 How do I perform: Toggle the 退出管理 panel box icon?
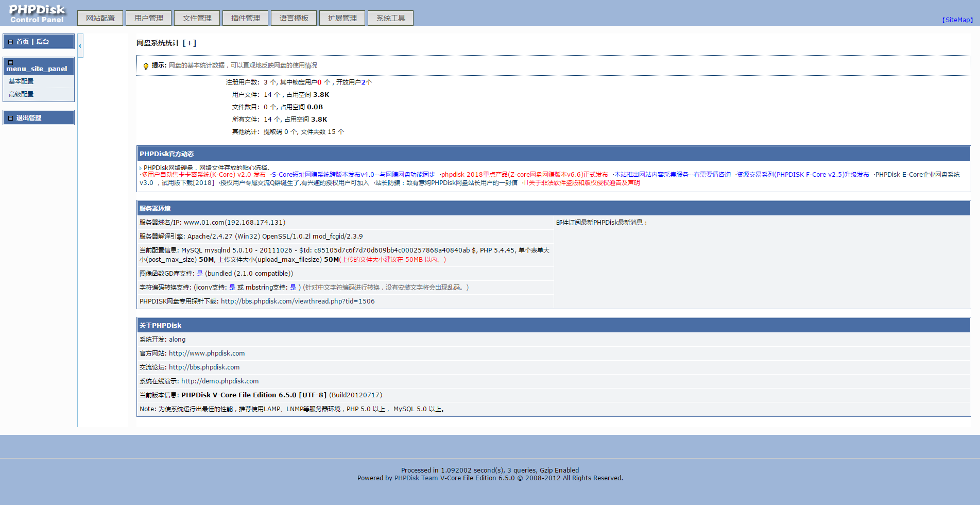point(10,118)
